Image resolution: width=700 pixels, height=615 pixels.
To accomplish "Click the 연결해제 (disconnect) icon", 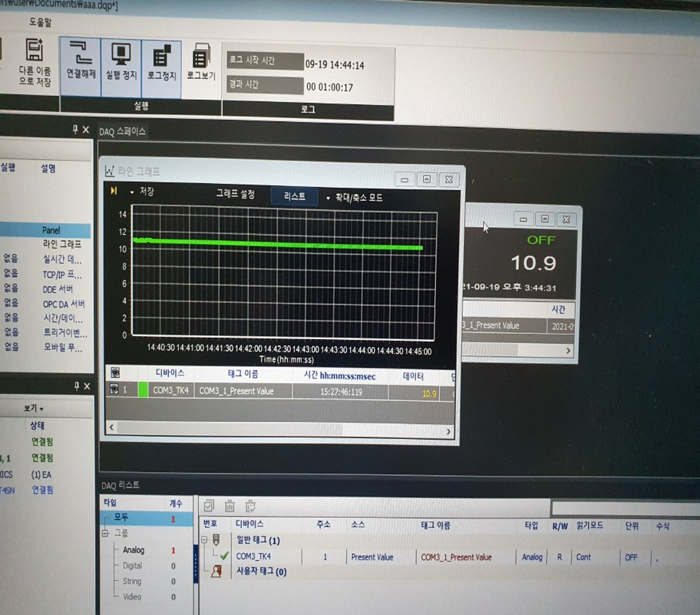I will [x=80, y=54].
